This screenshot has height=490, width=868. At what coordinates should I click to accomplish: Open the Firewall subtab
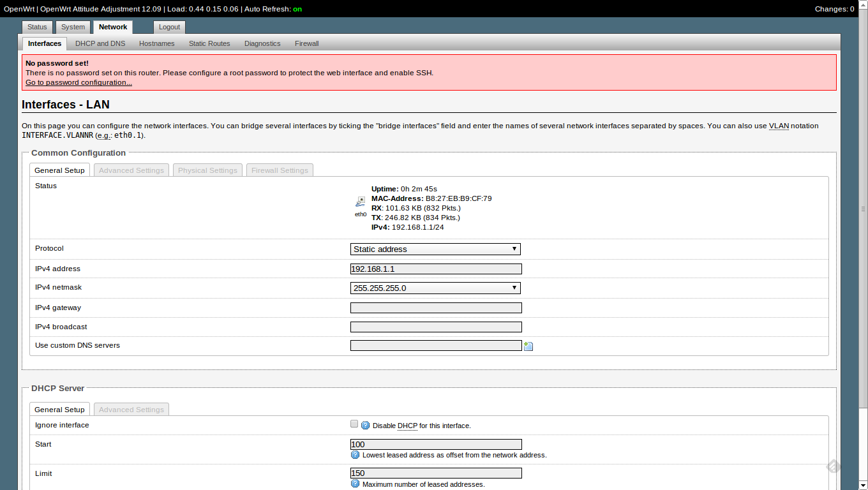click(306, 43)
